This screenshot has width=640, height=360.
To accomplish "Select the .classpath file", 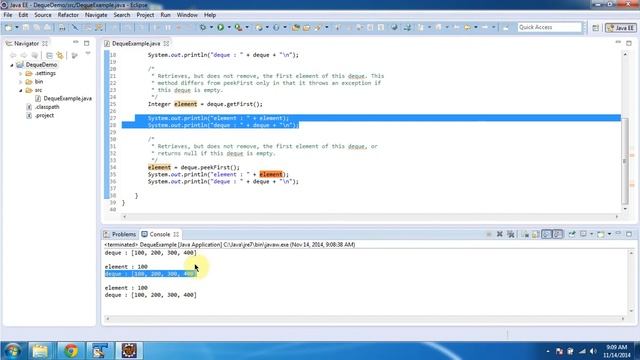I will coord(47,107).
